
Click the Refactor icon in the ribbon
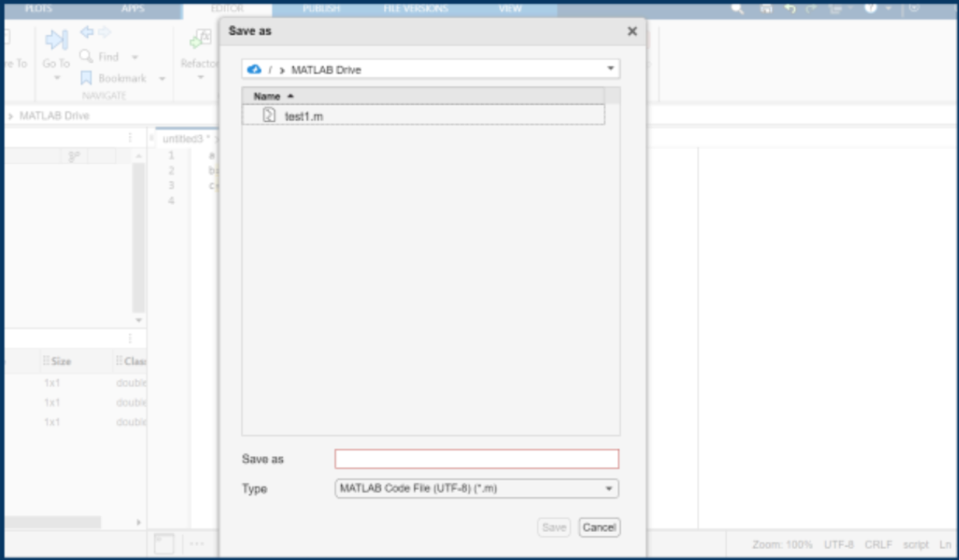point(199,39)
